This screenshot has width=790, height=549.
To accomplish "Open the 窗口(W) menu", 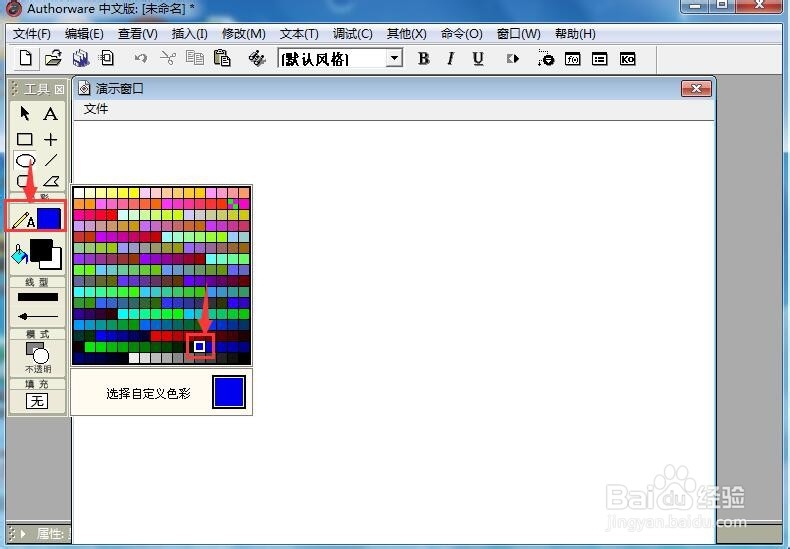I will (518, 34).
